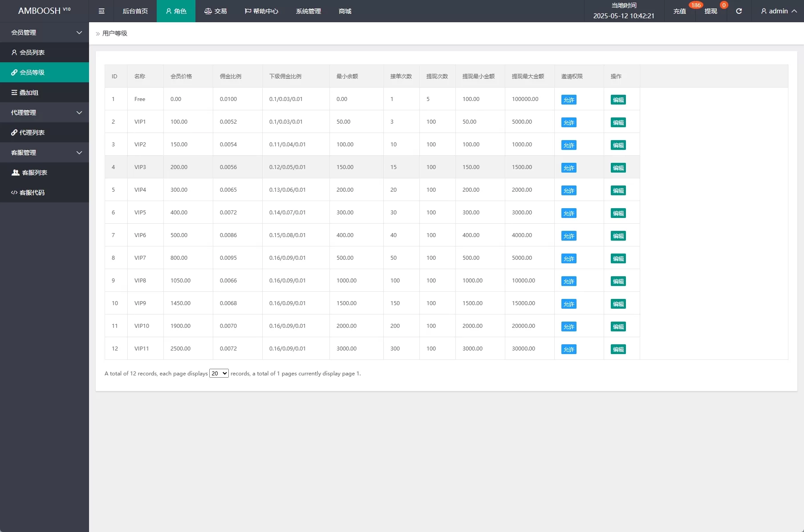Click the sidebar collapse hamburger icon

(x=102, y=11)
